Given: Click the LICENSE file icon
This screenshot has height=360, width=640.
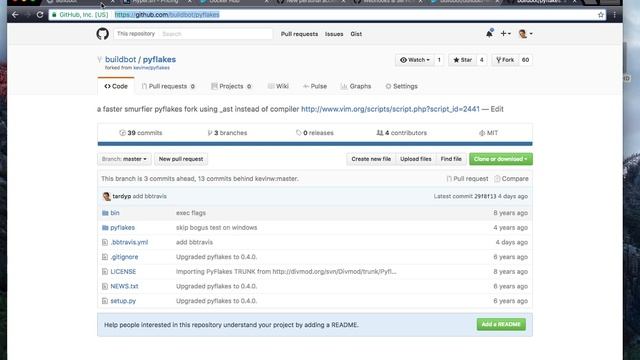Looking at the screenshot, I should [105, 272].
